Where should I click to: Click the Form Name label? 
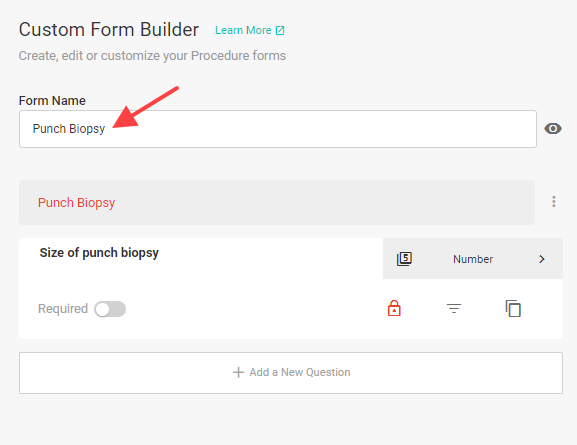click(x=52, y=100)
